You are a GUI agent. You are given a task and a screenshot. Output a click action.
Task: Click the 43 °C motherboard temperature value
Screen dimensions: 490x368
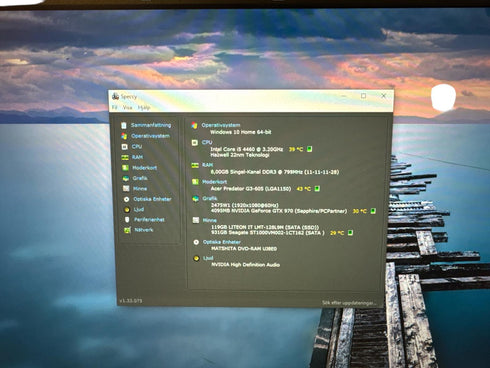pos(304,189)
